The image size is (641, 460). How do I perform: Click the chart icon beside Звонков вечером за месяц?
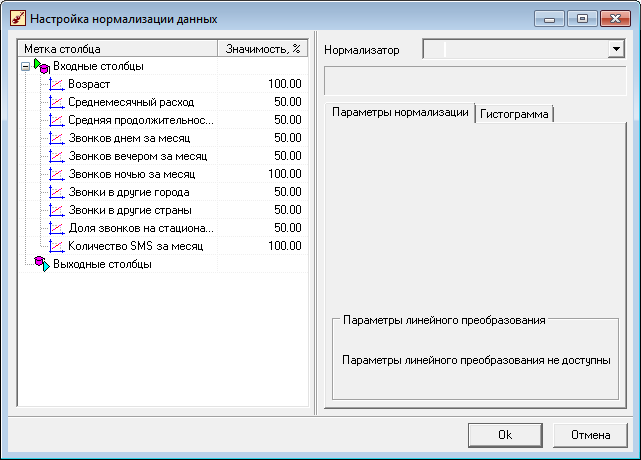[56, 156]
